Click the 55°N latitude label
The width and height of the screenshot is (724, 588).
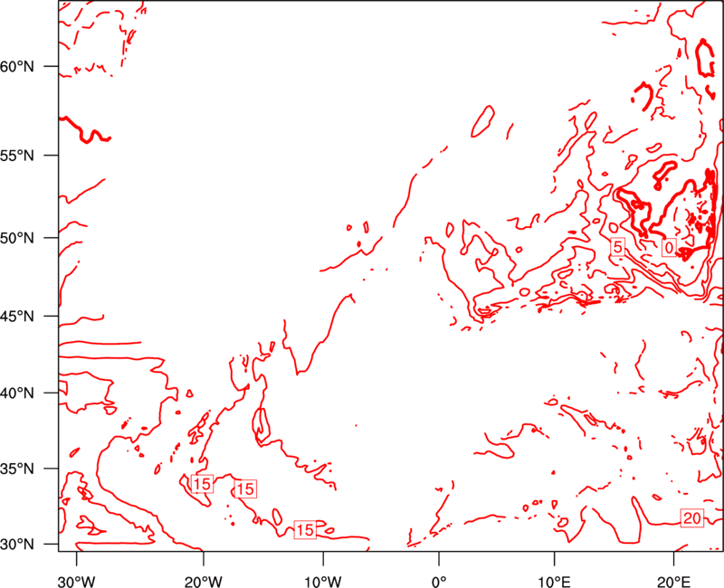click(x=17, y=156)
